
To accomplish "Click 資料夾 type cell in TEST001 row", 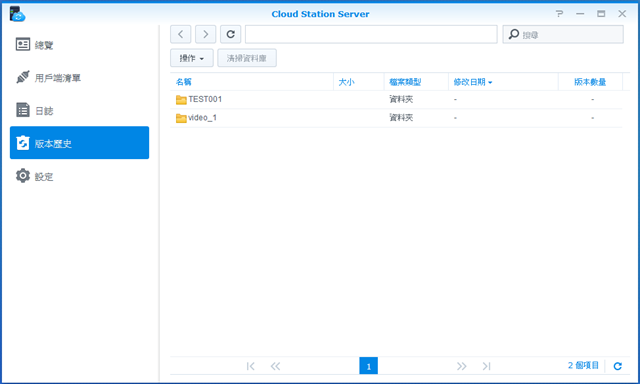I will [401, 99].
